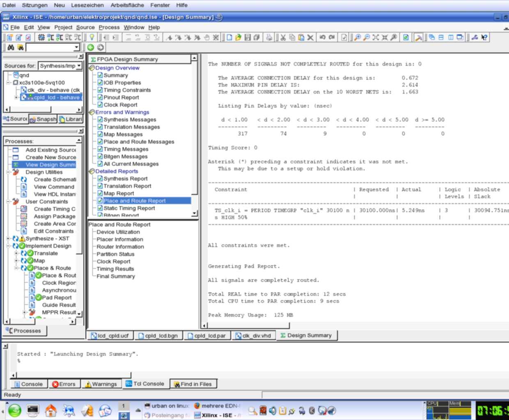Image resolution: width=509 pixels, height=420 pixels.
Task: Click the volume speaker tray icon
Action: pyautogui.click(x=272, y=410)
